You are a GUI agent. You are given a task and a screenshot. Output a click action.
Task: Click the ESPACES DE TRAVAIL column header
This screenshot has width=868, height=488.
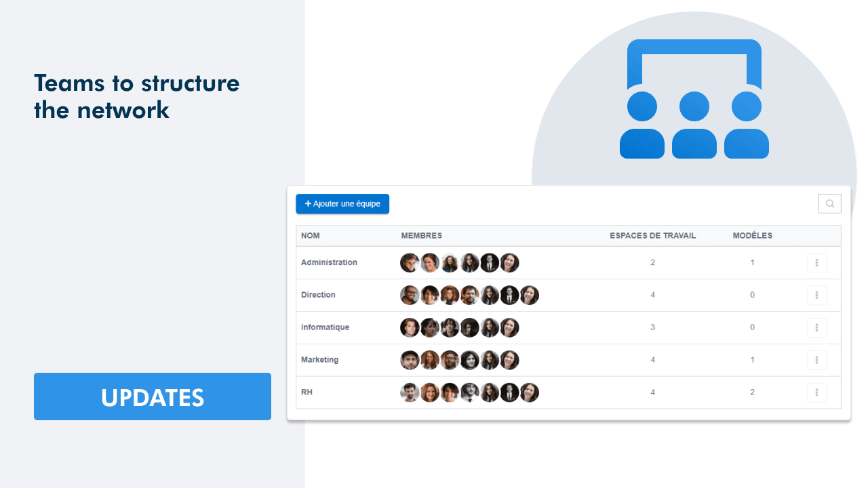(653, 235)
